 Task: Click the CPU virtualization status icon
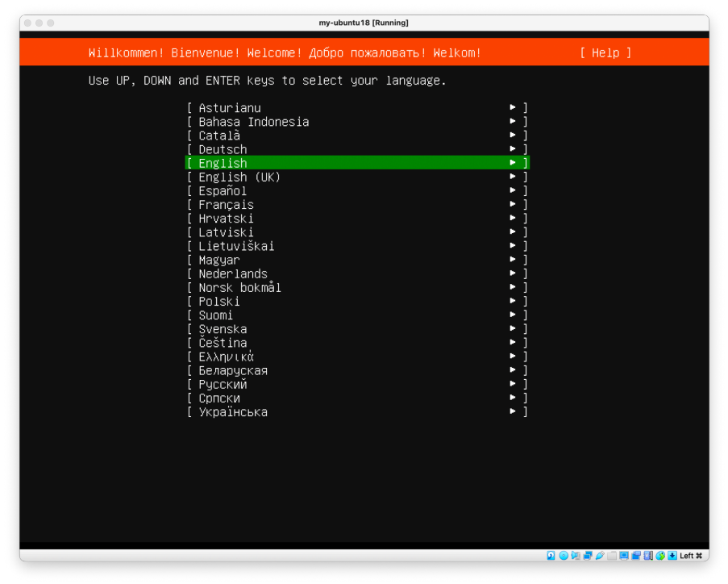click(648, 555)
